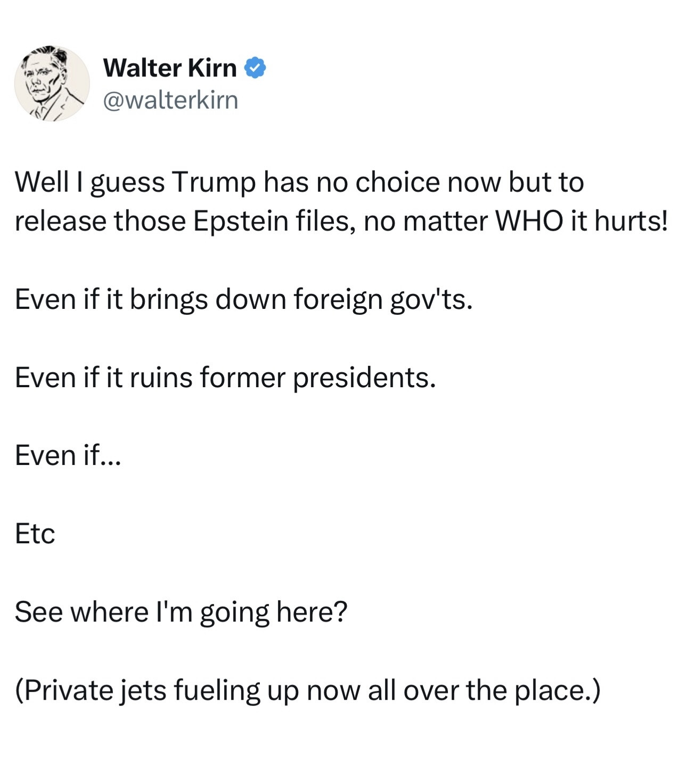Open the @walterkirn handle link
The width and height of the screenshot is (687, 784).
tap(170, 100)
